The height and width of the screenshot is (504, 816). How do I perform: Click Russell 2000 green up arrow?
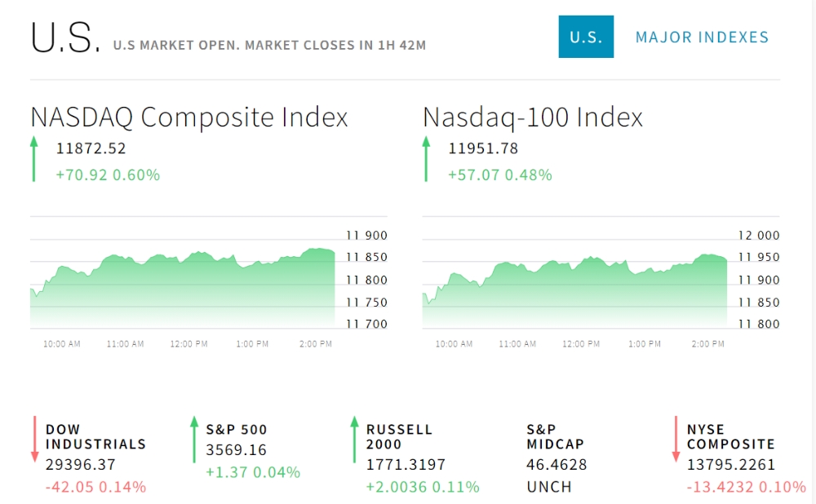pos(354,439)
